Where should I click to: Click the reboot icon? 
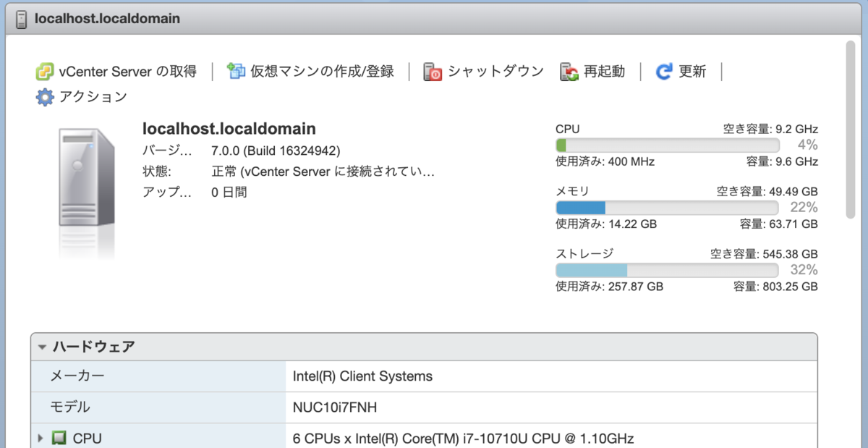[x=569, y=72]
